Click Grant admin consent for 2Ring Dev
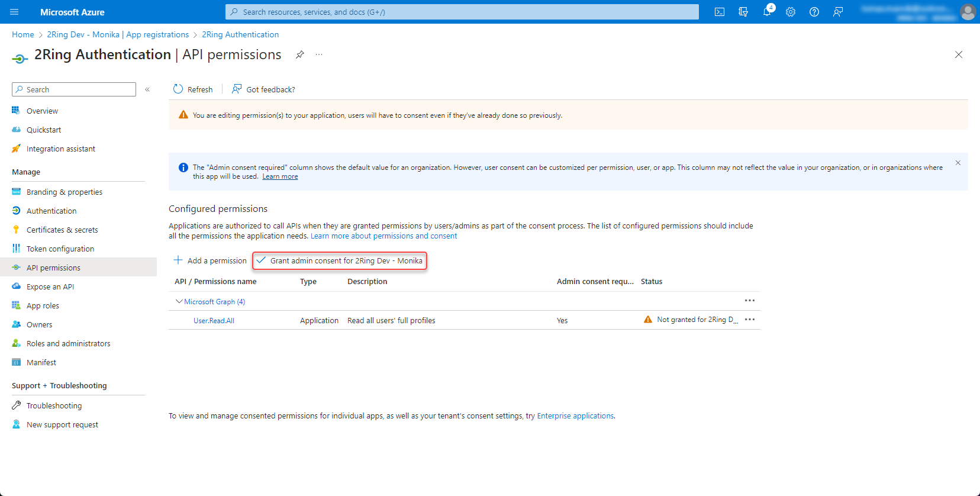The height and width of the screenshot is (496, 980). pos(340,260)
